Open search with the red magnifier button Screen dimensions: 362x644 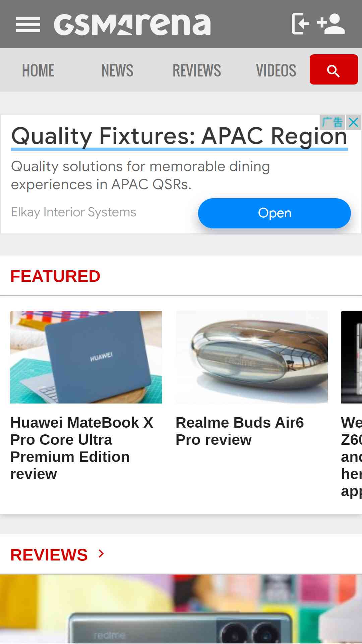(334, 69)
